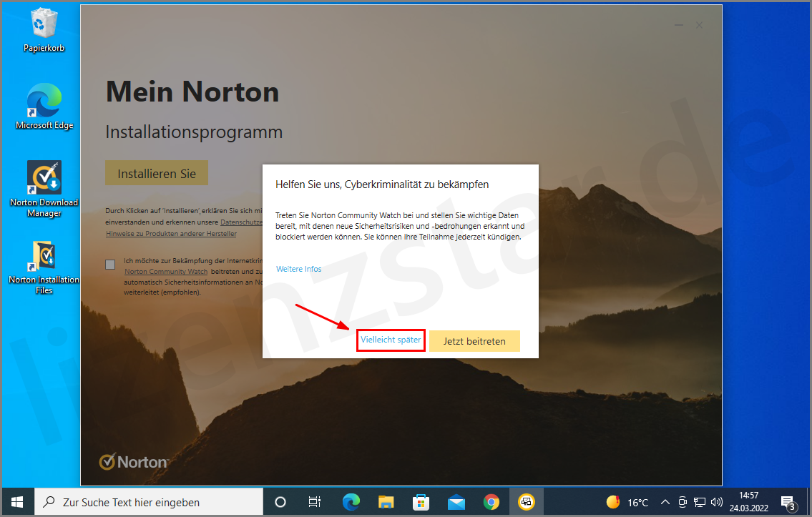Open Microsoft Store from the taskbar
Image resolution: width=812 pixels, height=517 pixels.
pos(421,502)
